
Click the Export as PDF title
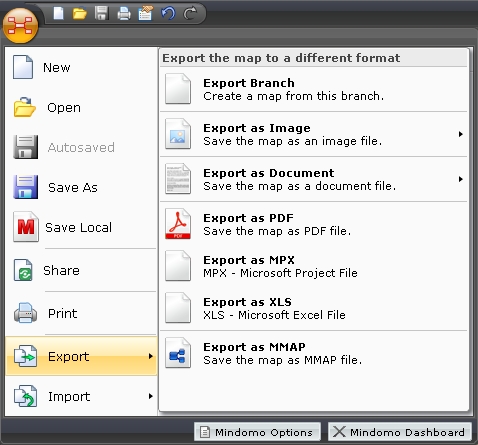pos(248,218)
